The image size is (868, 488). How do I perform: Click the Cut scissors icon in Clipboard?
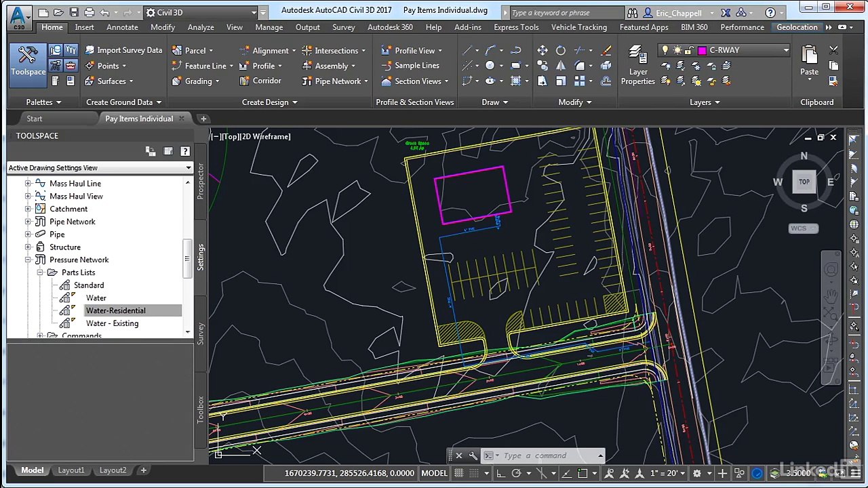point(833,50)
